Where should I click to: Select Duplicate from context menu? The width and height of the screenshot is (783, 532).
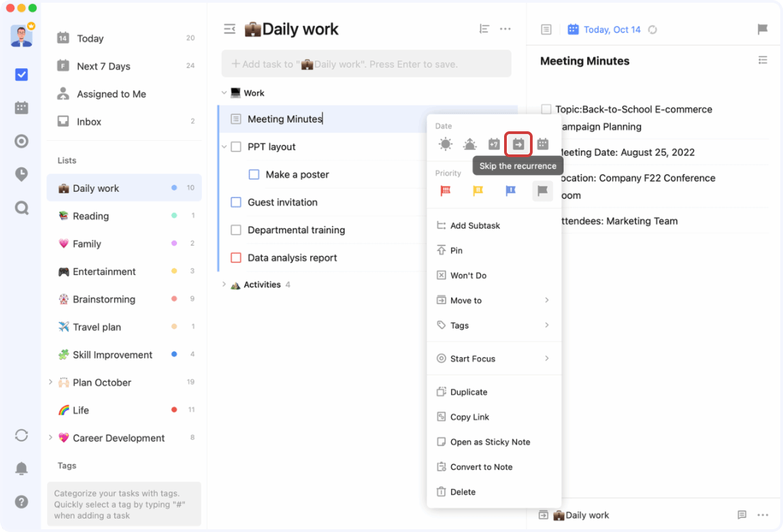[469, 392]
